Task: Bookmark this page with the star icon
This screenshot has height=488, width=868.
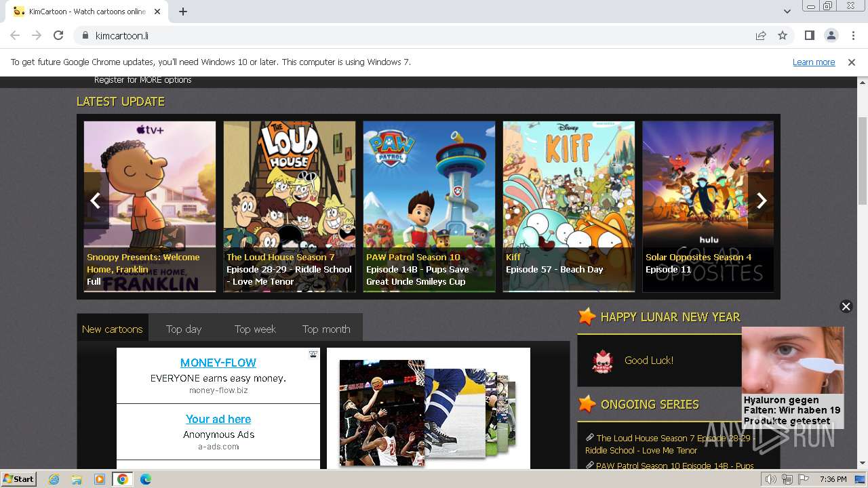Action: pos(783,35)
